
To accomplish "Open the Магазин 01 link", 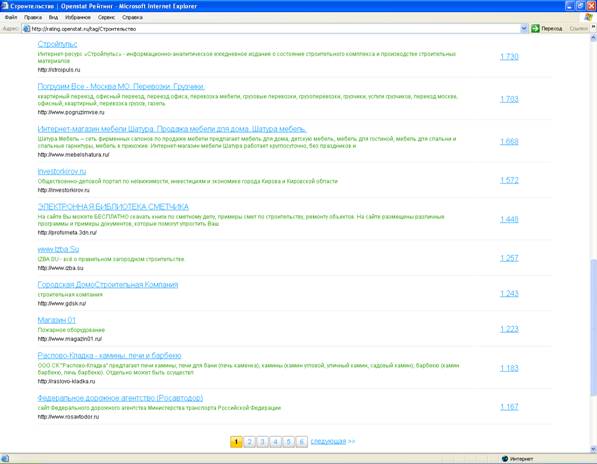I will coord(56,320).
